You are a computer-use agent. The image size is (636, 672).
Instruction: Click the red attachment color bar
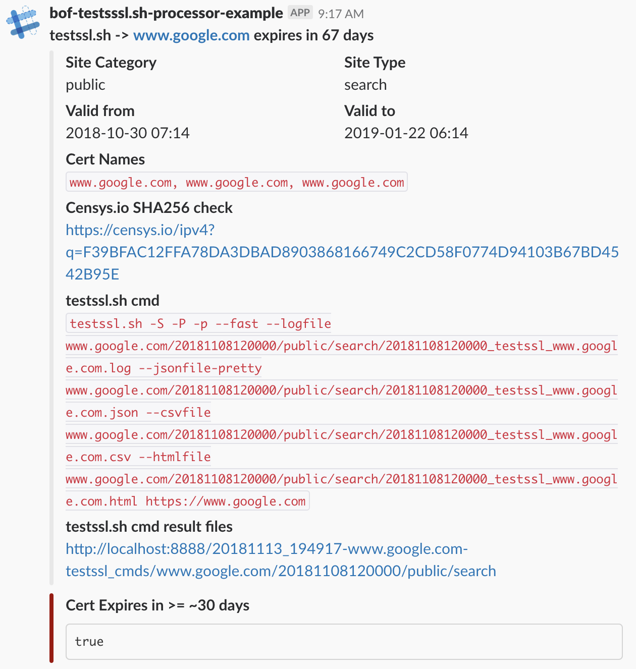(51, 628)
